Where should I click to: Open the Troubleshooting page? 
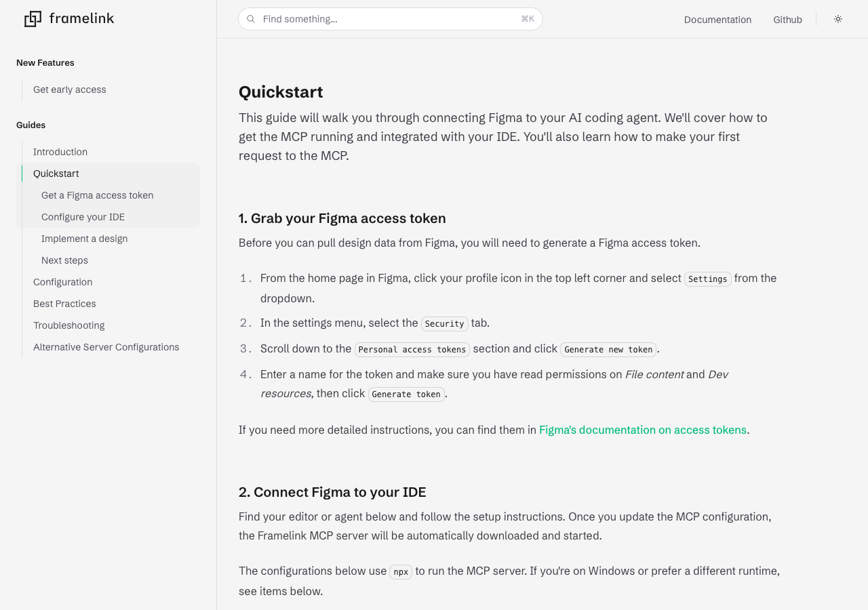tap(68, 325)
